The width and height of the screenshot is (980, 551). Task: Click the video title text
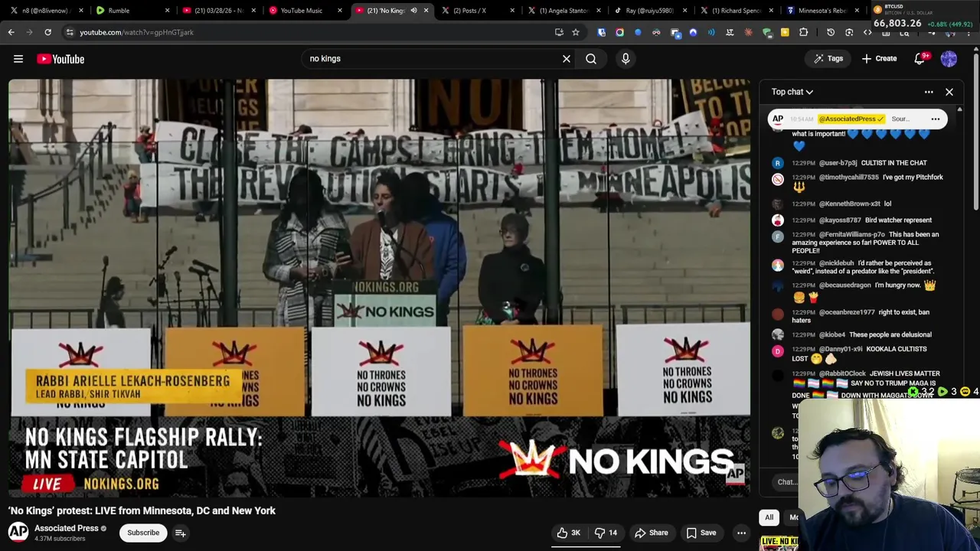[x=142, y=510]
